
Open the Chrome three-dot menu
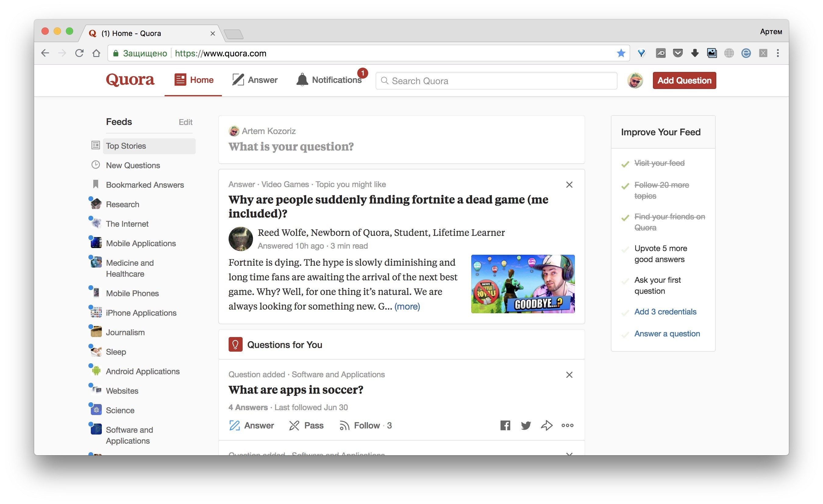pyautogui.click(x=778, y=53)
